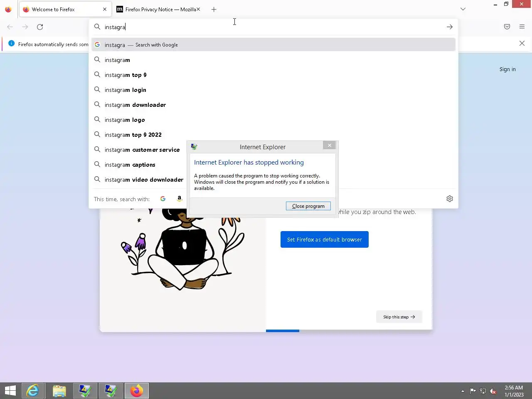Viewport: 532px width, 399px height.
Task: Click Firefox icon in the taskbar
Action: pos(137,391)
